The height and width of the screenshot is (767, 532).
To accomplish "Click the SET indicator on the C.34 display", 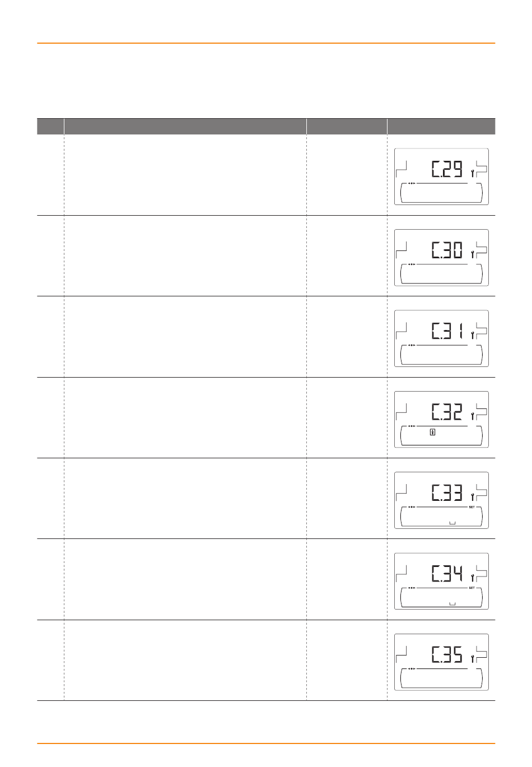I will point(472,588).
